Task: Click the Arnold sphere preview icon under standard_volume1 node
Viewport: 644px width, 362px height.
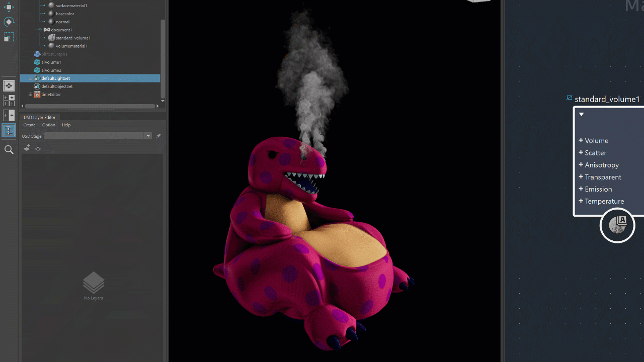Action: pos(617,225)
